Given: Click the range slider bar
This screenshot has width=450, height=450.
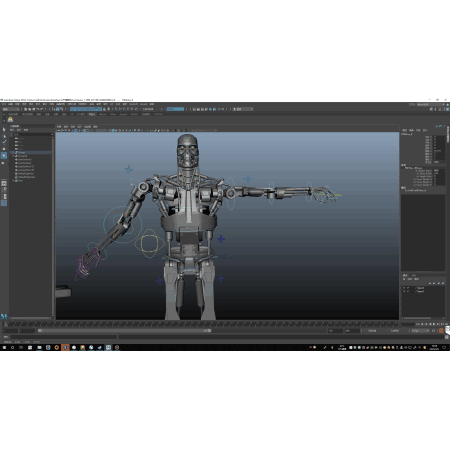Looking at the screenshot, I should [x=124, y=331].
